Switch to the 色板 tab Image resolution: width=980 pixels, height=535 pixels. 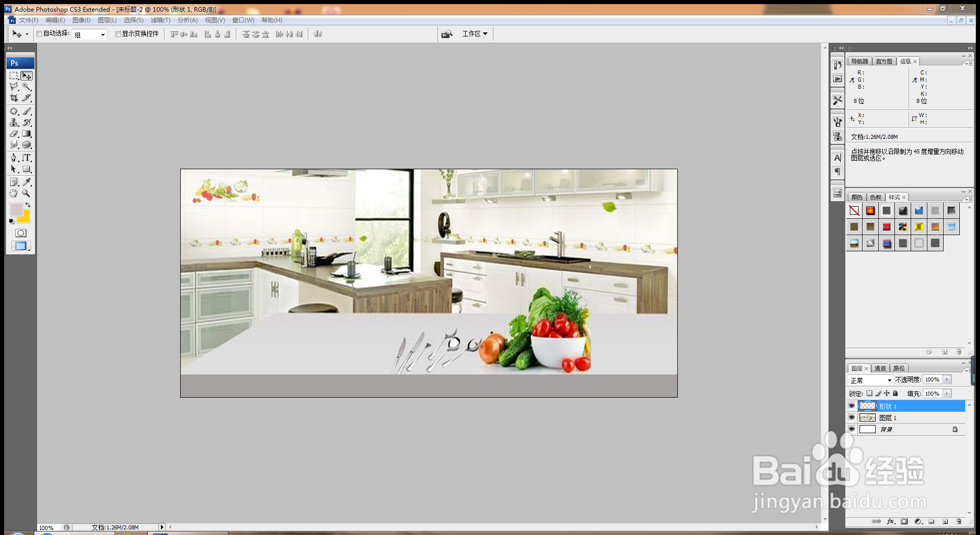point(876,197)
